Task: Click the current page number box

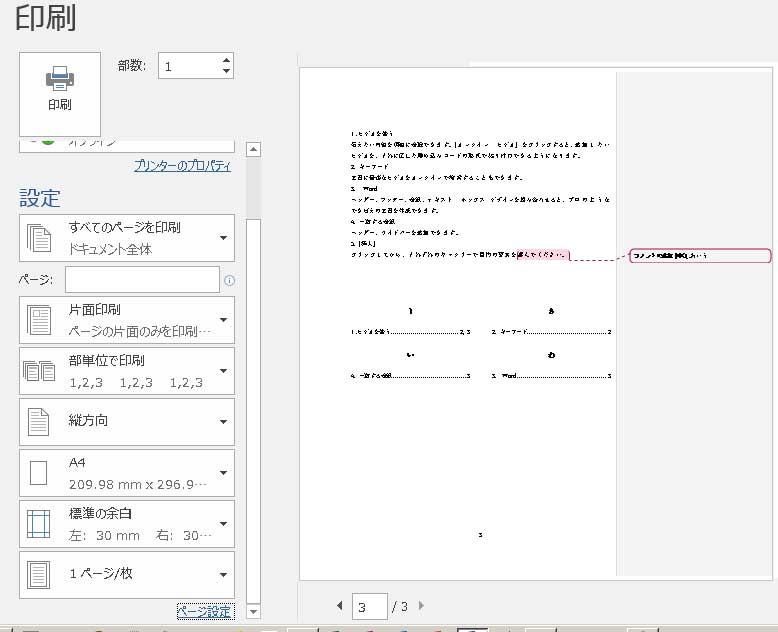Action: point(369,606)
